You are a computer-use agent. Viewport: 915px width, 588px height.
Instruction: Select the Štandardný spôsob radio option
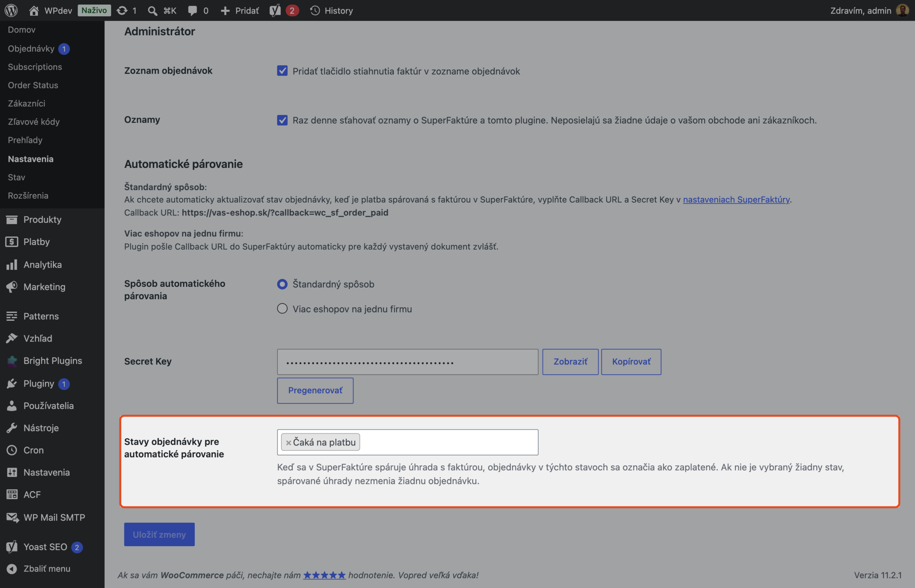(282, 284)
